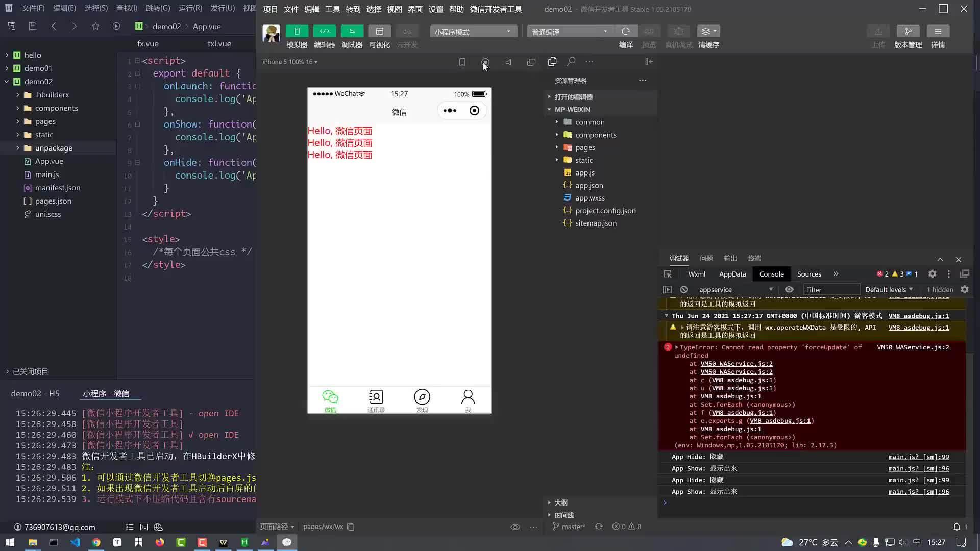This screenshot has width=980, height=551.
Task: Switch to the 输出 output tab
Action: point(730,258)
